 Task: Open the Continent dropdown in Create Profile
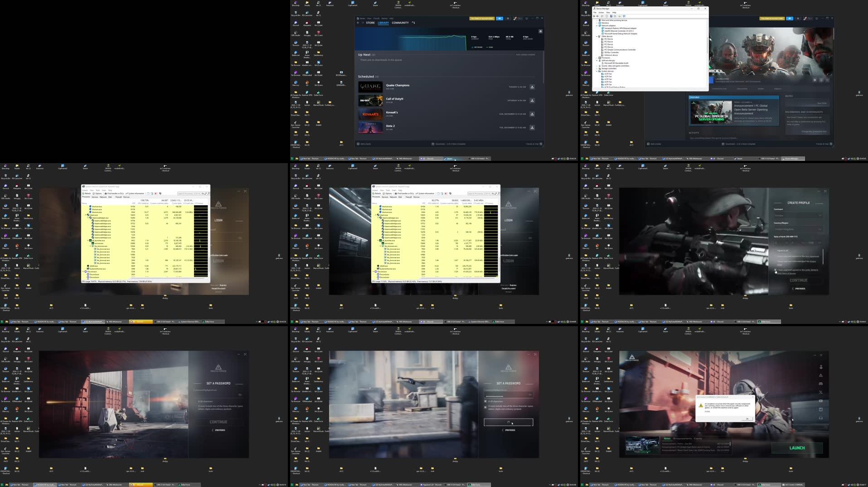(798, 216)
